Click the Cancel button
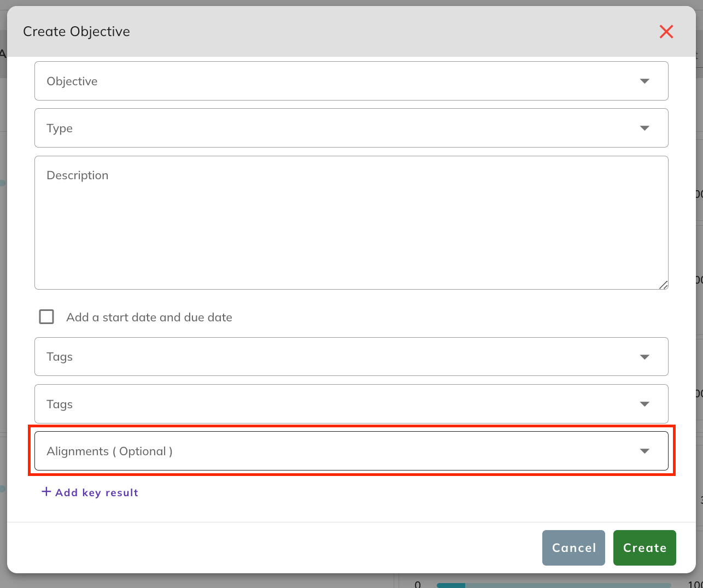This screenshot has width=703, height=588. pyautogui.click(x=573, y=548)
